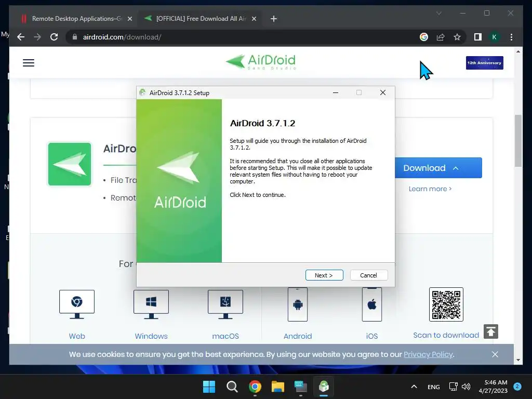This screenshot has height=399, width=532.
Task: Select the Web platform icon
Action: click(x=77, y=304)
